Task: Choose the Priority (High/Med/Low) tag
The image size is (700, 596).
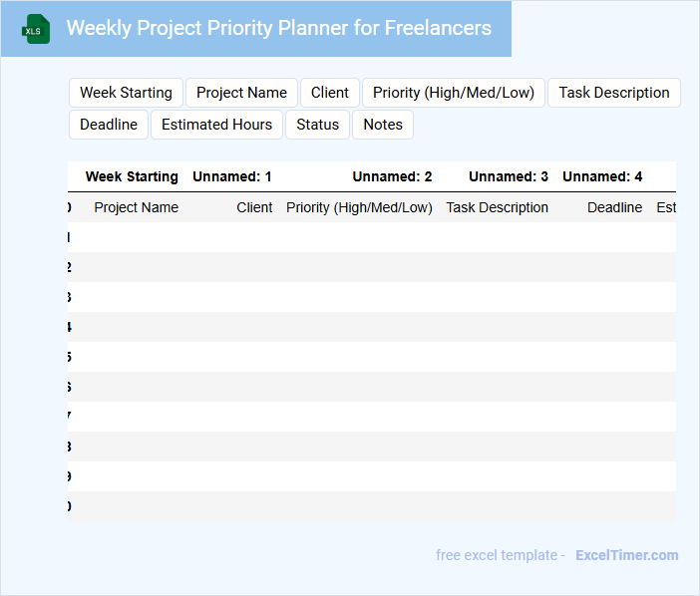Action: click(454, 93)
